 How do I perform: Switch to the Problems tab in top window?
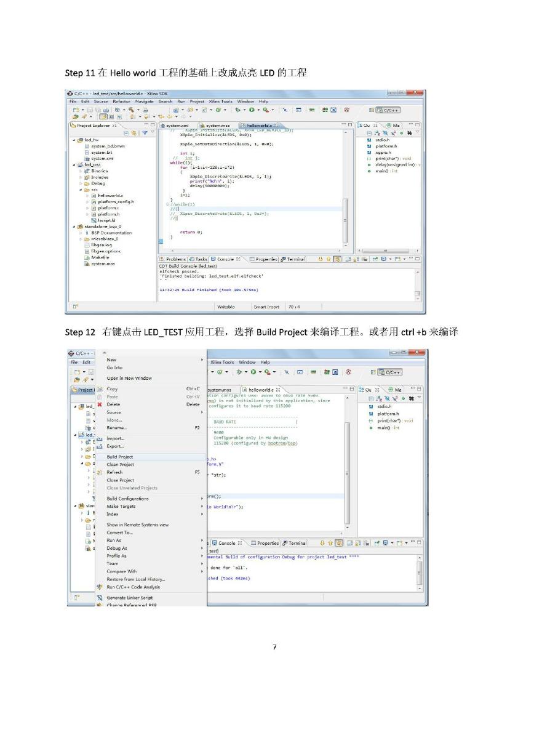click(173, 259)
